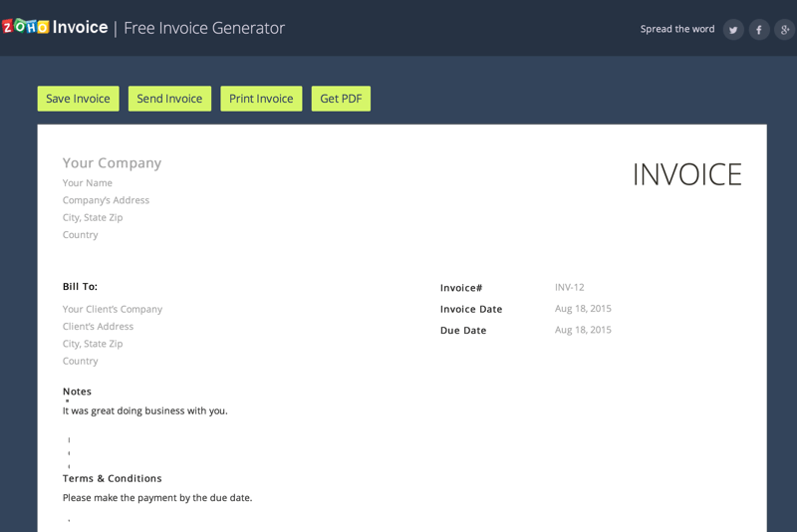Click the Send Invoice button
This screenshot has height=532, width=797.
click(x=169, y=99)
